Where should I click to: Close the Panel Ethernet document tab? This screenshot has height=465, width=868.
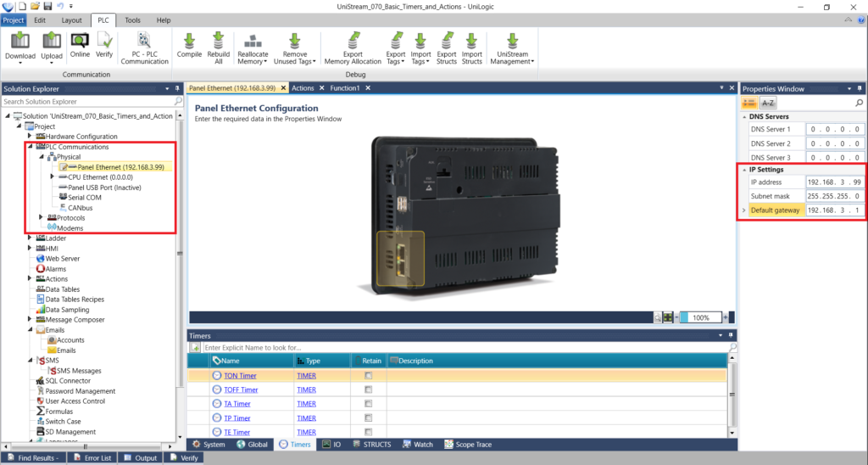tap(283, 88)
